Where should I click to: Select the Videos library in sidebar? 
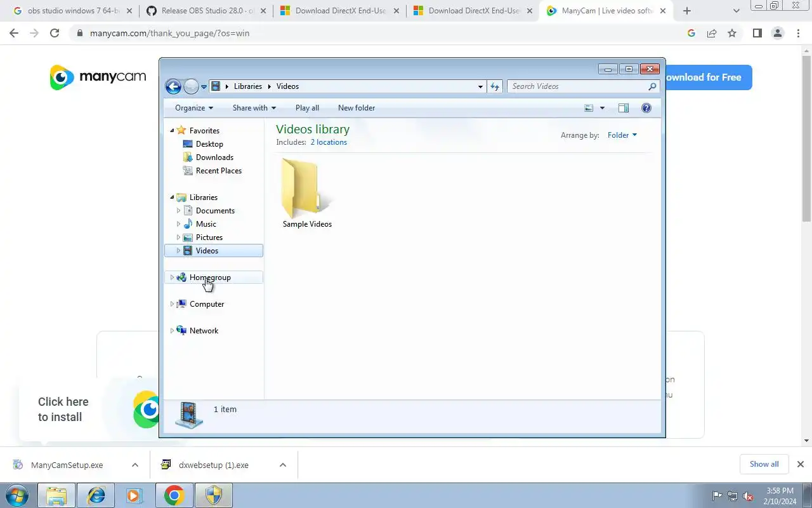213,251
